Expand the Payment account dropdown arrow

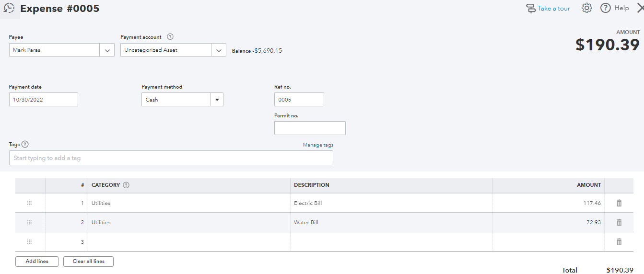[219, 50]
